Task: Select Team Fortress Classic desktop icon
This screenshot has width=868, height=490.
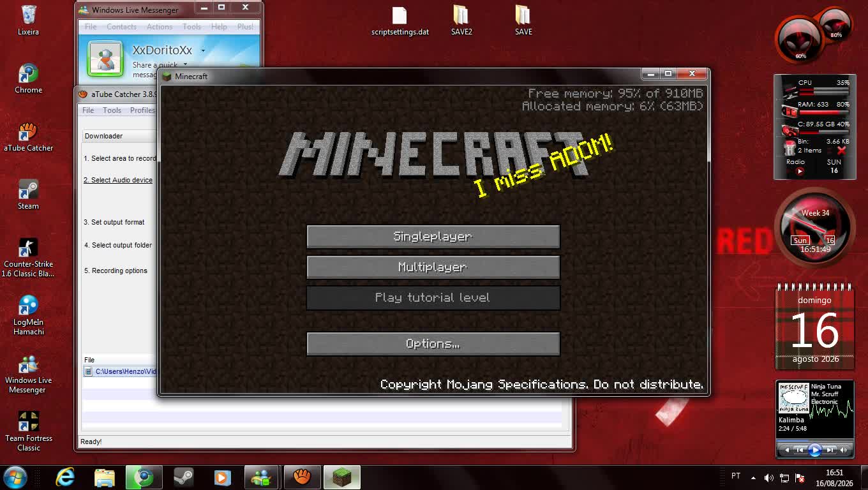Action: tap(28, 431)
